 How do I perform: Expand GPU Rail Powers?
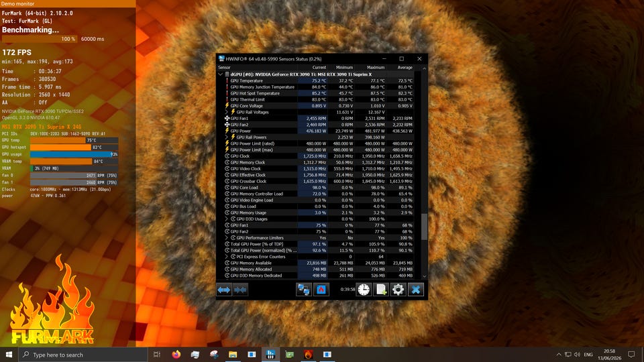[x=227, y=137]
